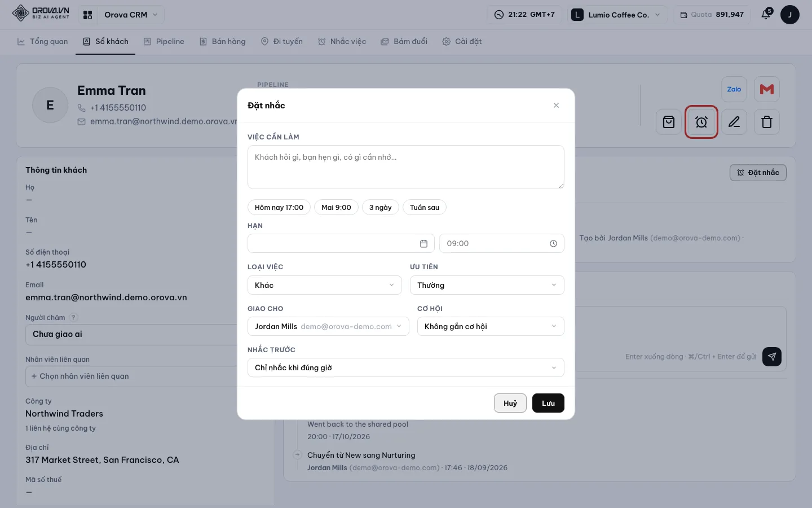Open the Nhắc việc tab
The width and height of the screenshot is (812, 508).
click(342, 42)
